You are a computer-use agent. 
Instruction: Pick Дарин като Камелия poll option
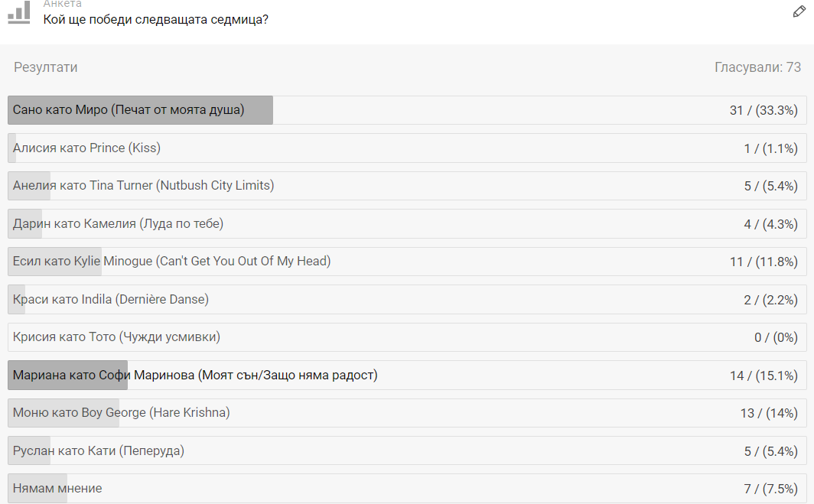[x=407, y=224]
